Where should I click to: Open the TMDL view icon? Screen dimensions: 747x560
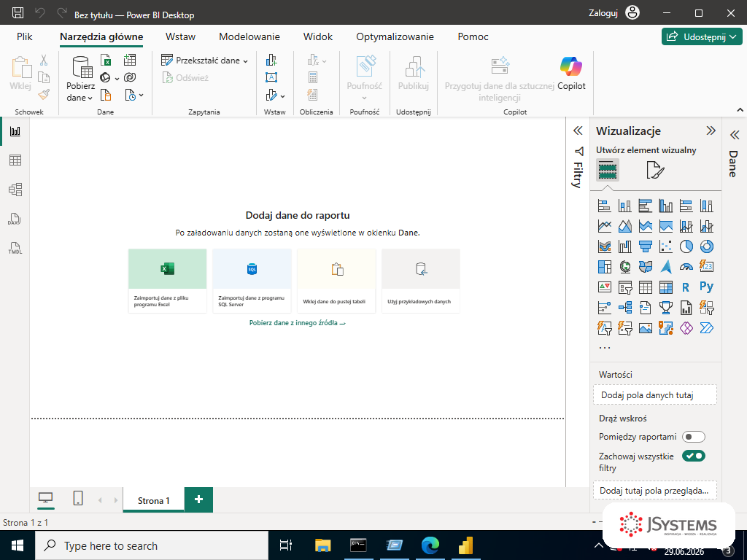(15, 248)
